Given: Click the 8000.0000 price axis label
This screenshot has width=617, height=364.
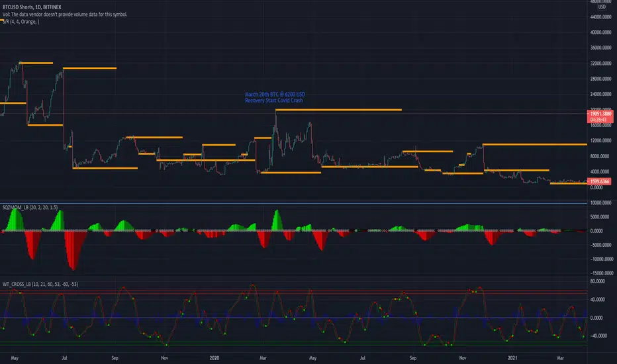Looking at the screenshot, I should click(x=601, y=156).
